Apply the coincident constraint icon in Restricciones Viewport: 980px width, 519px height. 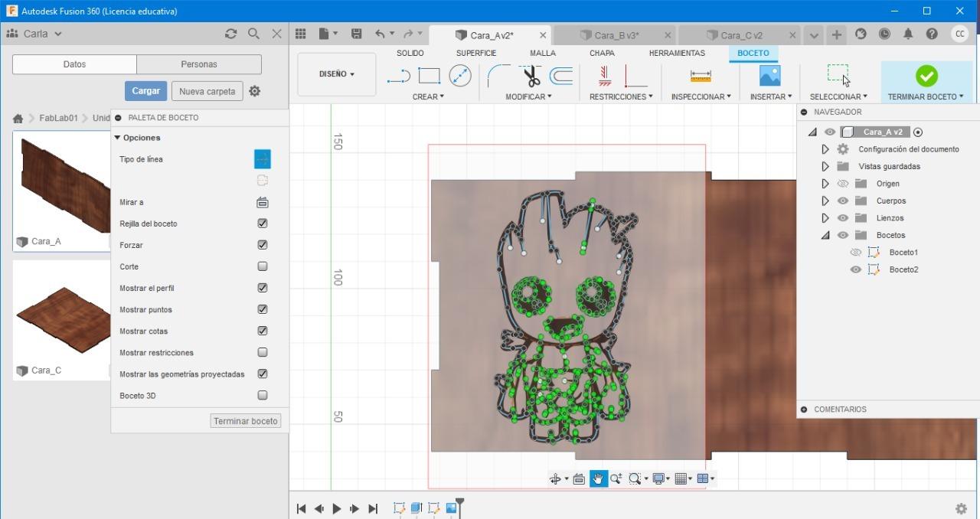click(x=604, y=75)
